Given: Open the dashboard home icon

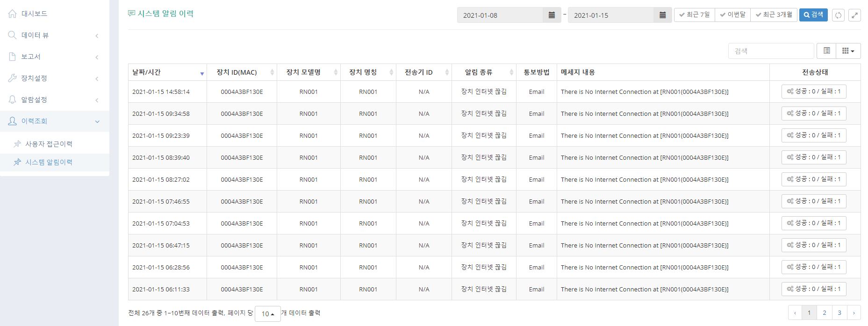Looking at the screenshot, I should 13,14.
